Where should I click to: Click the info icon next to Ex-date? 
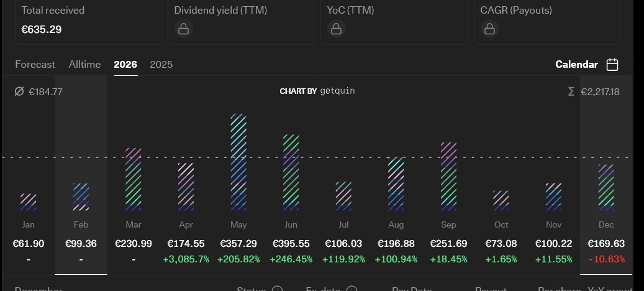pos(351,289)
